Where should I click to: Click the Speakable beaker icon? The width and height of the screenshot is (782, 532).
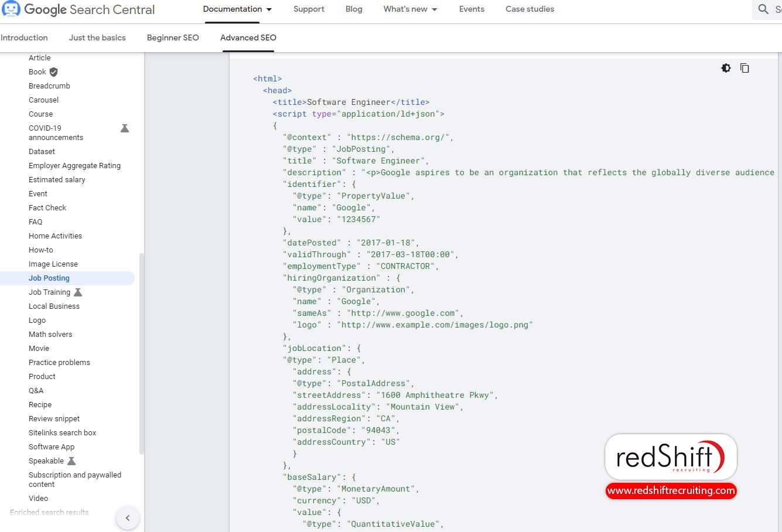[x=71, y=461]
